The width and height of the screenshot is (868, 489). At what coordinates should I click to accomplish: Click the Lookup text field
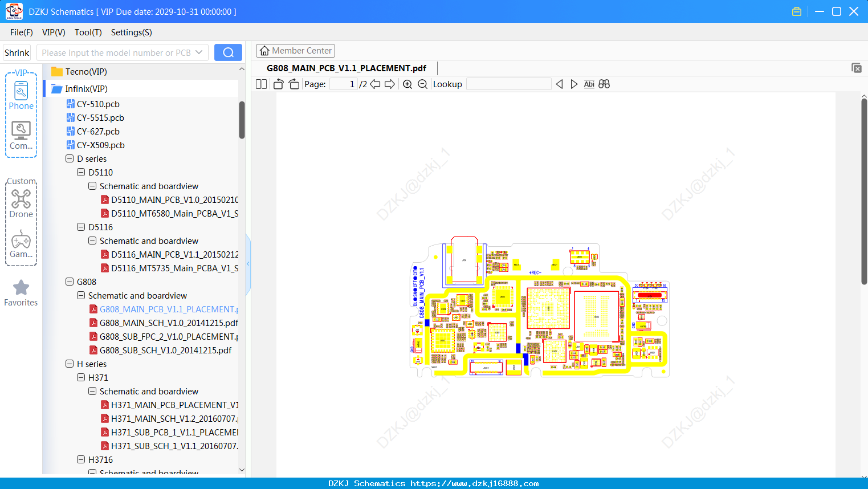click(508, 84)
